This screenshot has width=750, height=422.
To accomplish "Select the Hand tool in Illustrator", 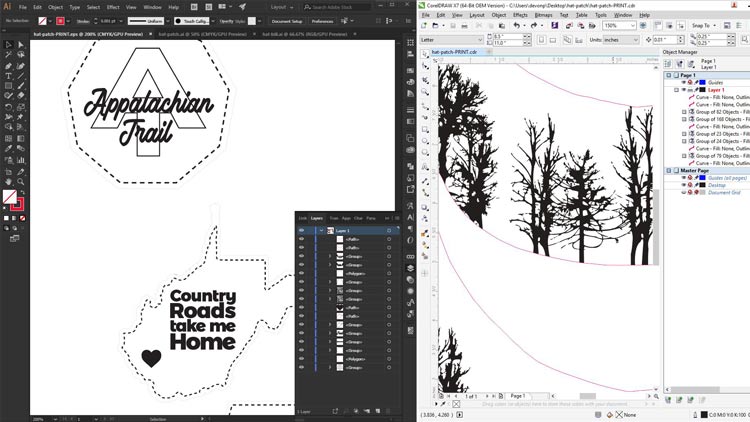I will click(8, 182).
